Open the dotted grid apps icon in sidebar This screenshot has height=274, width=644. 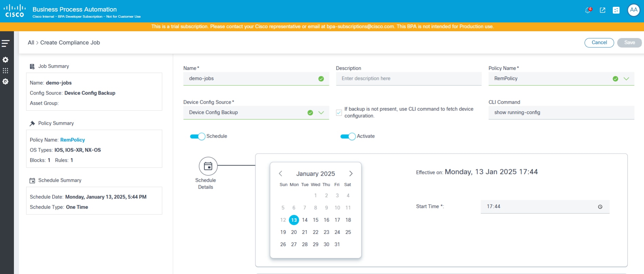tap(5, 71)
